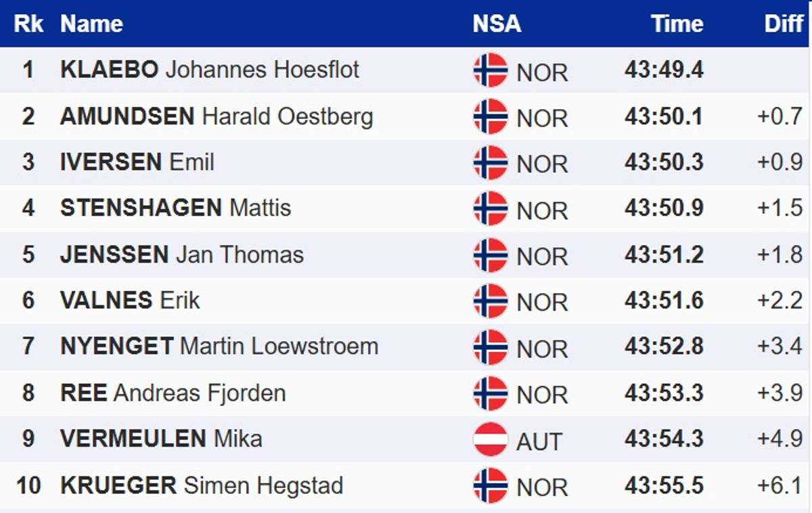812x513 pixels.
Task: Click the Norway flag in Jenssen's row
Action: tap(491, 255)
